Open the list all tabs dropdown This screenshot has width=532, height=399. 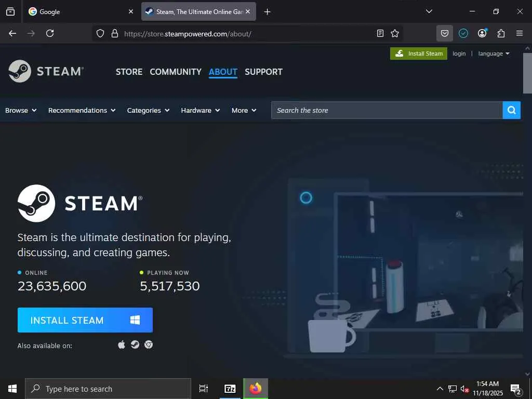pyautogui.click(x=429, y=11)
